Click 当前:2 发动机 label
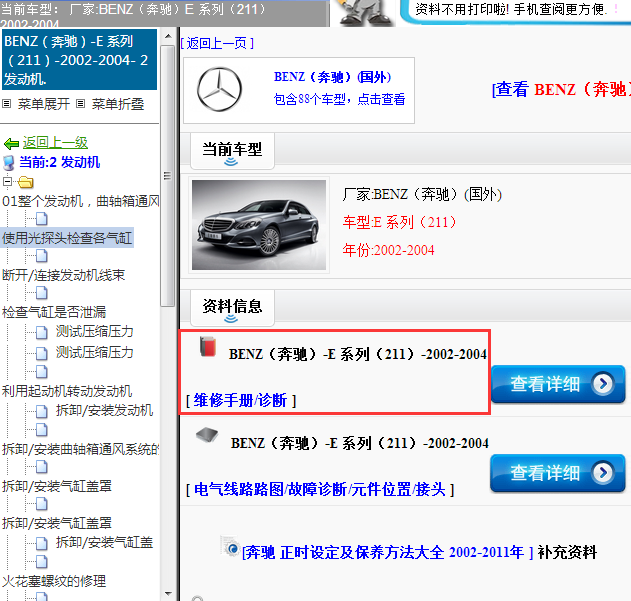631x601 pixels. click(x=59, y=162)
